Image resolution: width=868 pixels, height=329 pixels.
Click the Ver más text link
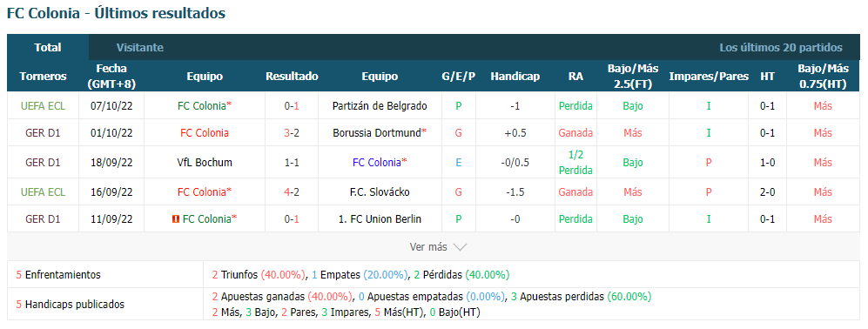tap(428, 247)
